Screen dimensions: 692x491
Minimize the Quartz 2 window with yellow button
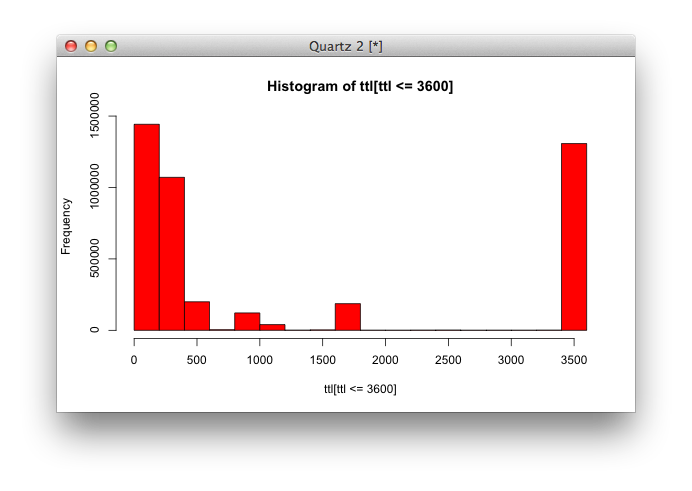point(91,46)
